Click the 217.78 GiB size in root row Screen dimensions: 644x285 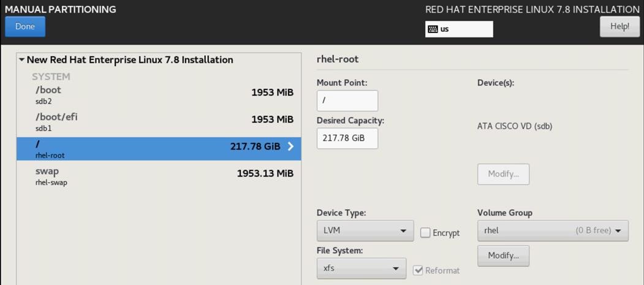tap(256, 146)
